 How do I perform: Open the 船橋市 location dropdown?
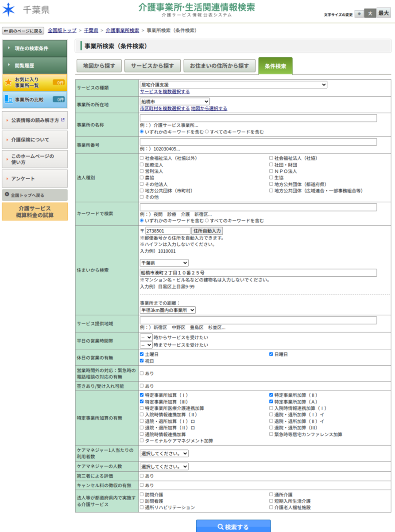174,102
